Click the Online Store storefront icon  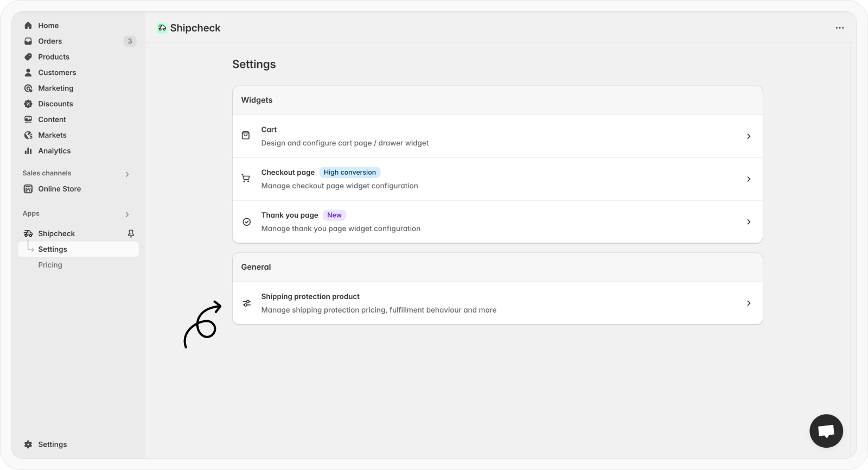tap(28, 189)
